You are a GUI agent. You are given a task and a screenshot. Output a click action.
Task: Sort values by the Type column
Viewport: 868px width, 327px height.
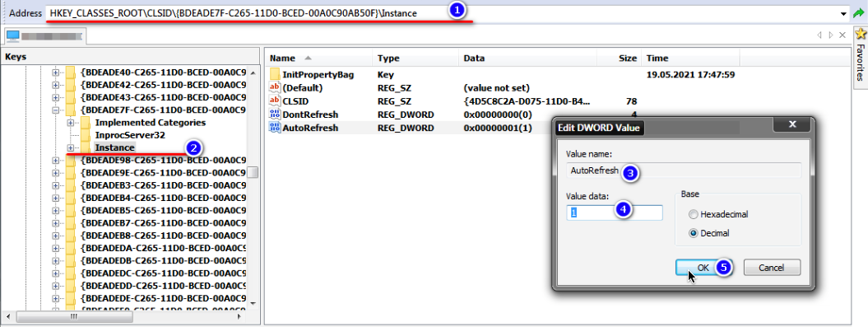(416, 58)
